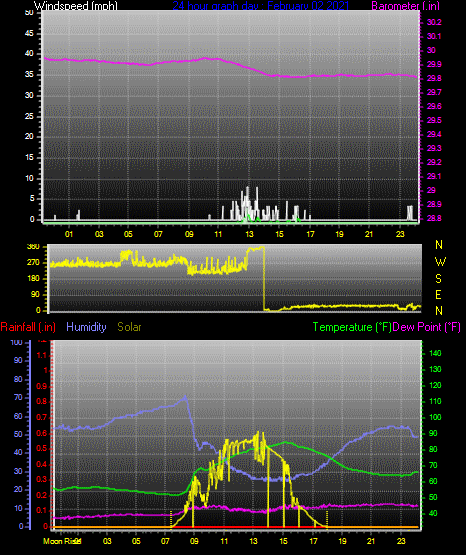Screen dimensions: 466x555
Task: Click the "140" temperature axis value
Action: coord(435,353)
